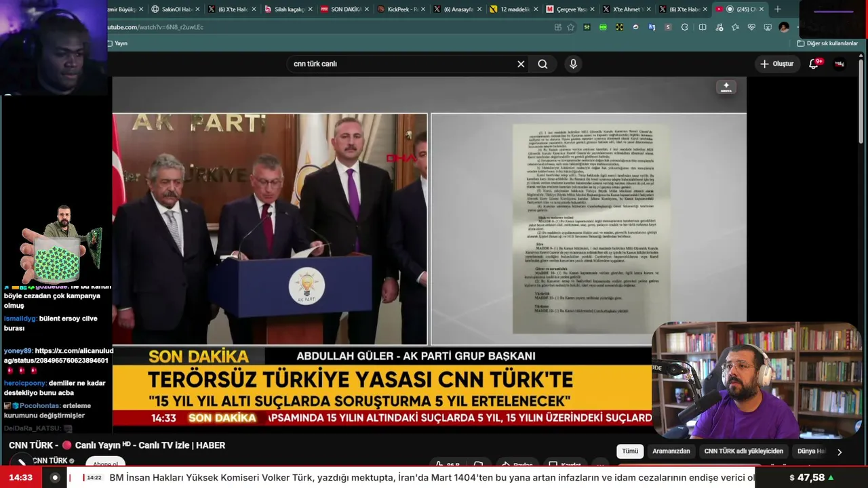868x488 pixels.
Task: Switch to the '(6) X'te Halk' tab
Action: click(231, 9)
